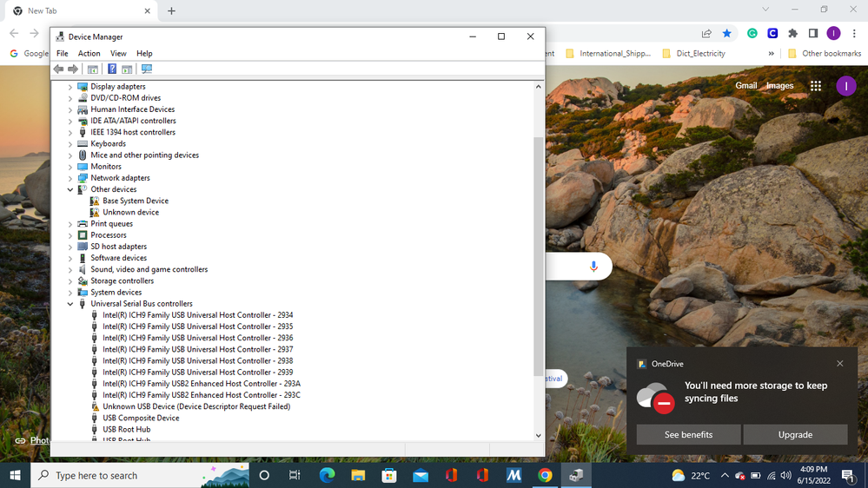Click the Device Manager vertical scrollbar thumb
The height and width of the screenshot is (488, 868).
538,255
